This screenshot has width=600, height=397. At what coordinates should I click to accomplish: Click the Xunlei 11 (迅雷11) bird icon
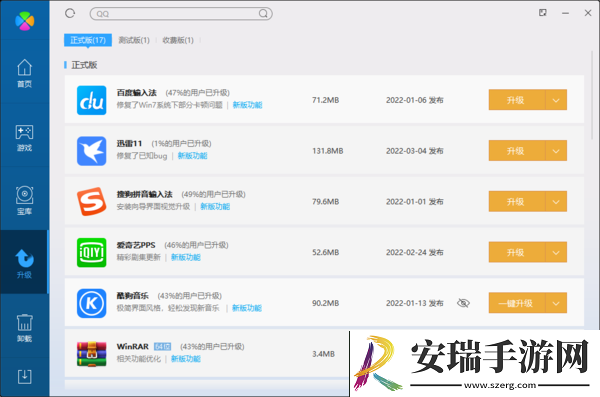point(91,151)
